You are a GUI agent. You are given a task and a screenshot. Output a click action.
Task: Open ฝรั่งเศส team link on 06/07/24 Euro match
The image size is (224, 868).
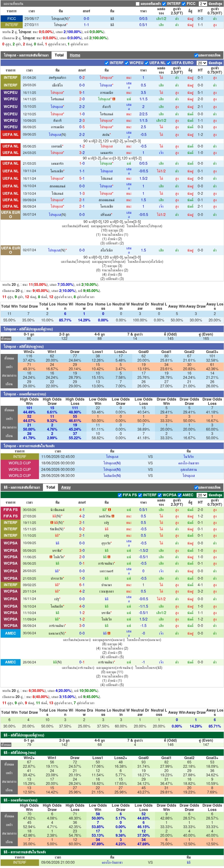click(x=106, y=215)
